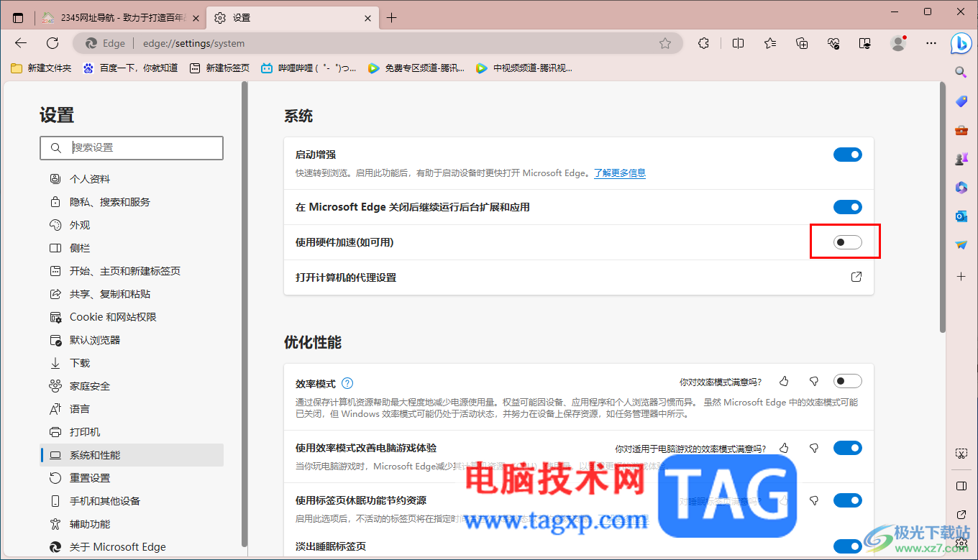Open sidebar Games chess icon
The width and height of the screenshot is (978, 560).
coord(961,159)
